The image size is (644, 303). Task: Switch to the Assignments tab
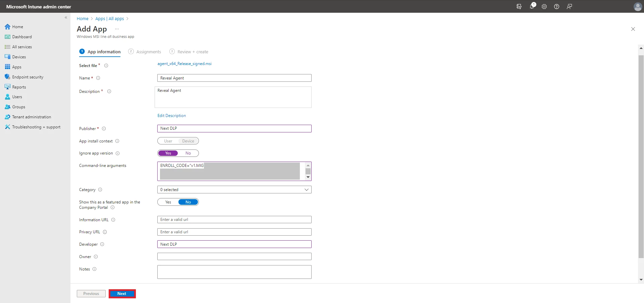[145, 52]
